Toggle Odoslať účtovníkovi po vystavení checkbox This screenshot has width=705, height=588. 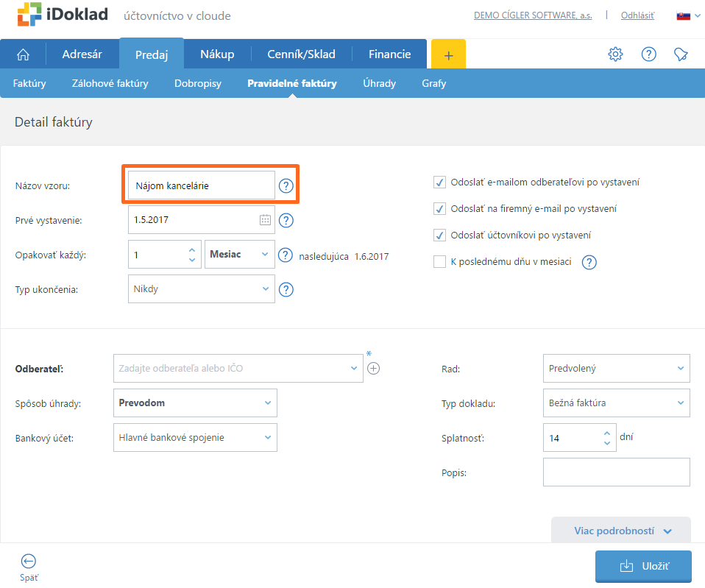(439, 235)
